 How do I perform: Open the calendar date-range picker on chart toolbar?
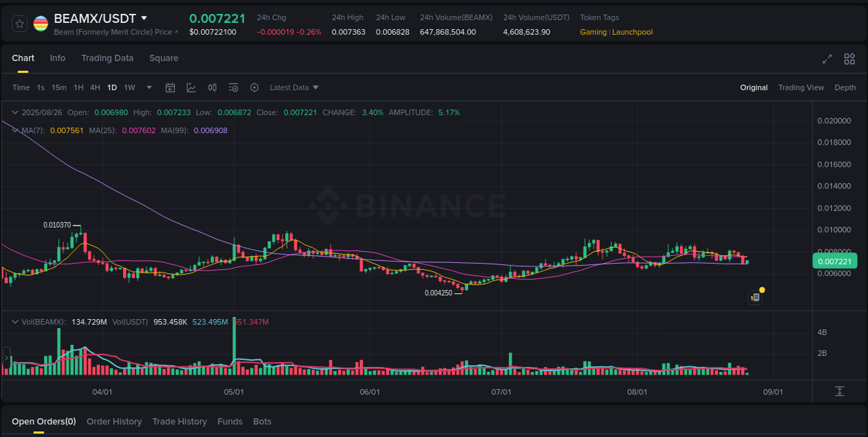(x=170, y=87)
